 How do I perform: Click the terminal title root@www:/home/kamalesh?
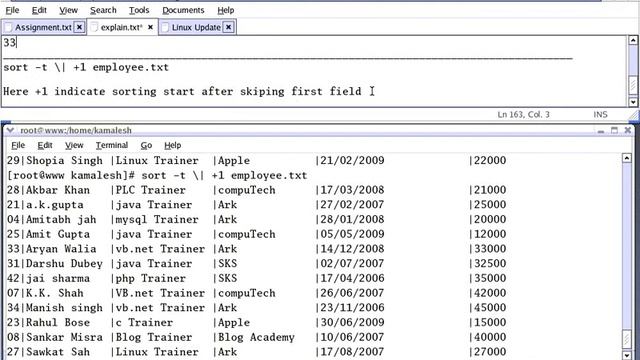pyautogui.click(x=76, y=130)
